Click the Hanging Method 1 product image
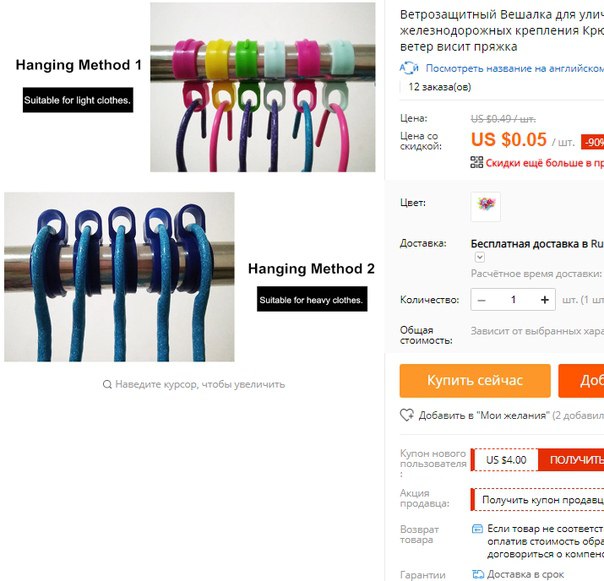This screenshot has width=604, height=581. point(263,87)
